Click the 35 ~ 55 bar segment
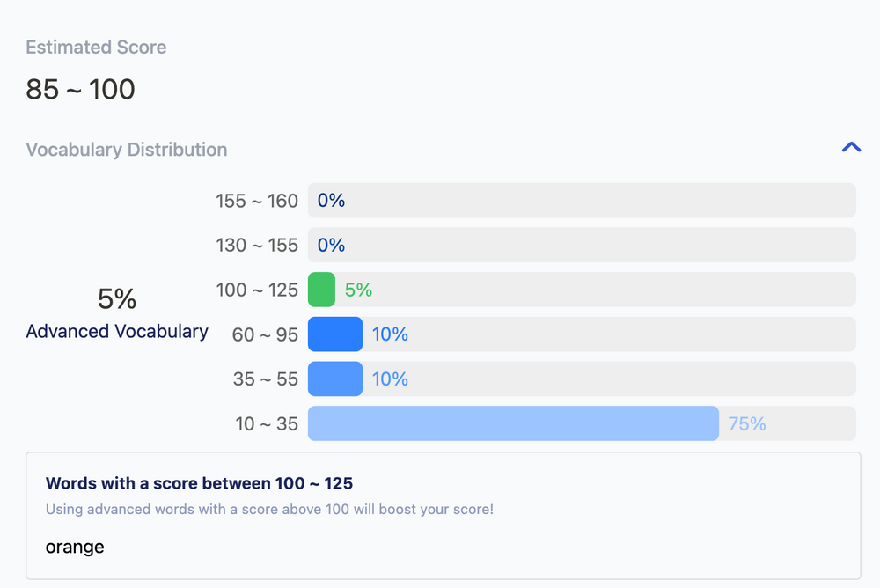This screenshot has height=588, width=880. pos(335,379)
